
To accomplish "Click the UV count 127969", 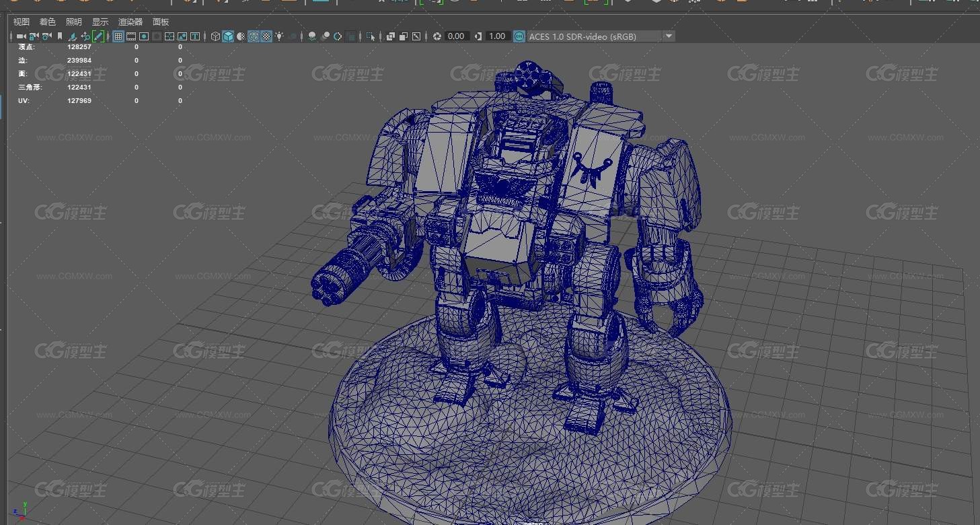I will [79, 101].
